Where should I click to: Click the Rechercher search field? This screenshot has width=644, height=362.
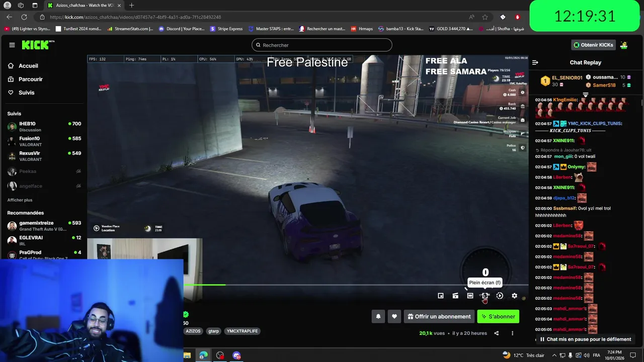[322, 45]
